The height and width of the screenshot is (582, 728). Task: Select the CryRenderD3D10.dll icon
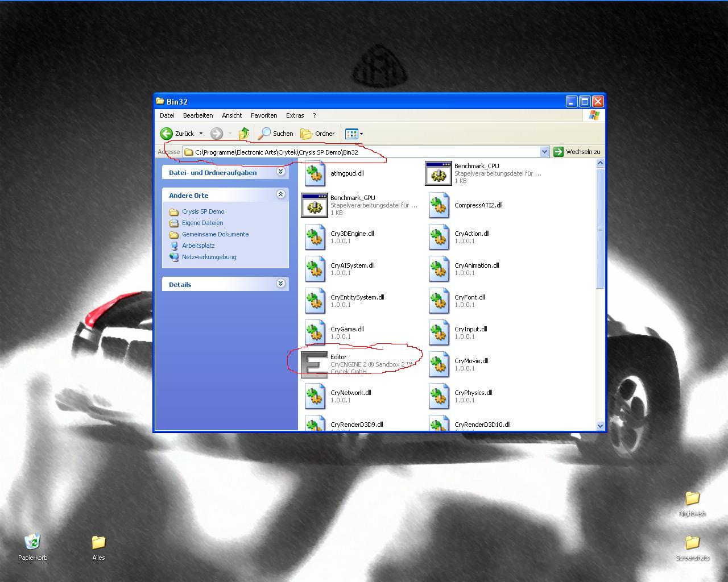click(x=439, y=424)
